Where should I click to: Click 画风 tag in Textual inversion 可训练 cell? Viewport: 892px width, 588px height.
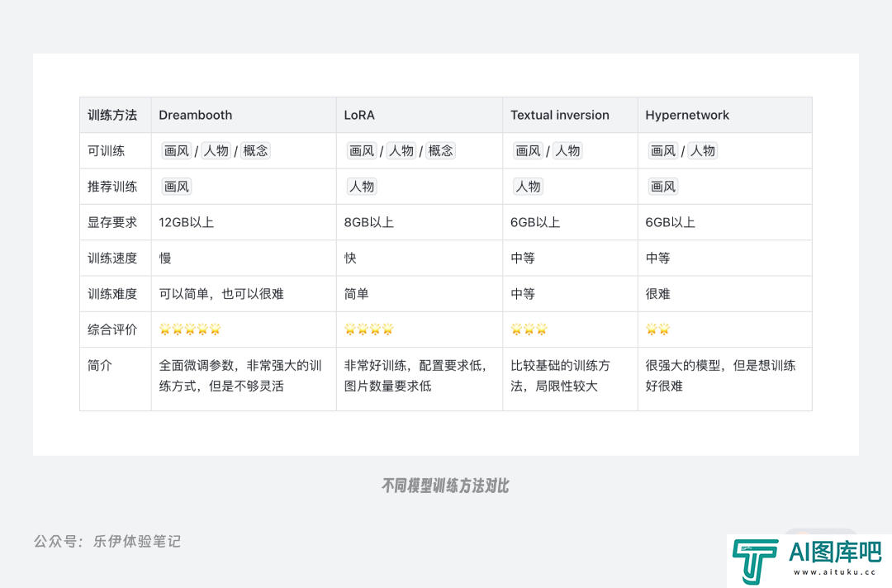coord(528,150)
